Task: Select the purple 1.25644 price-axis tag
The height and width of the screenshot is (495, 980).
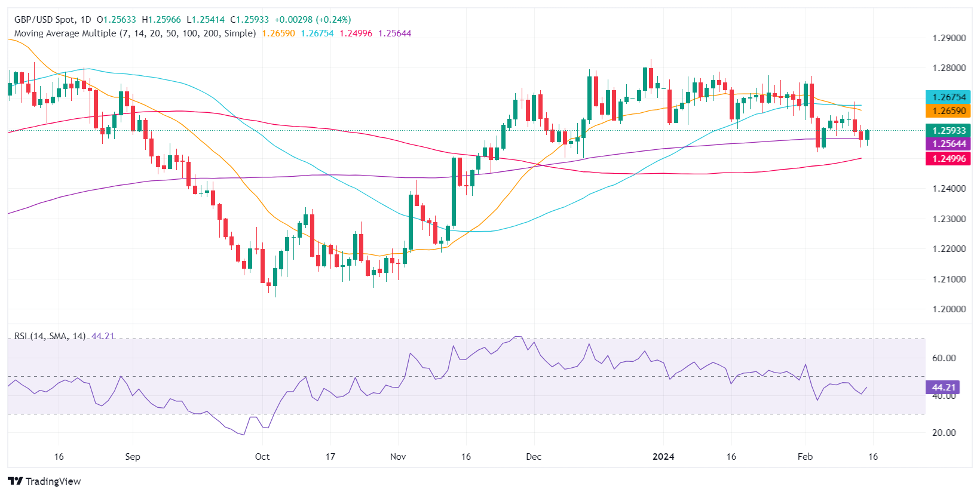Action: coord(948,144)
